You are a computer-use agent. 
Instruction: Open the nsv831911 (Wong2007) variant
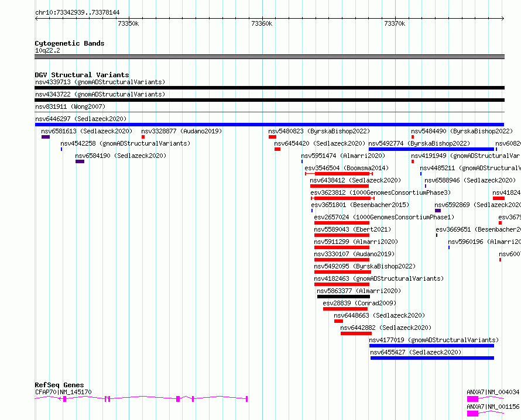(x=70, y=106)
